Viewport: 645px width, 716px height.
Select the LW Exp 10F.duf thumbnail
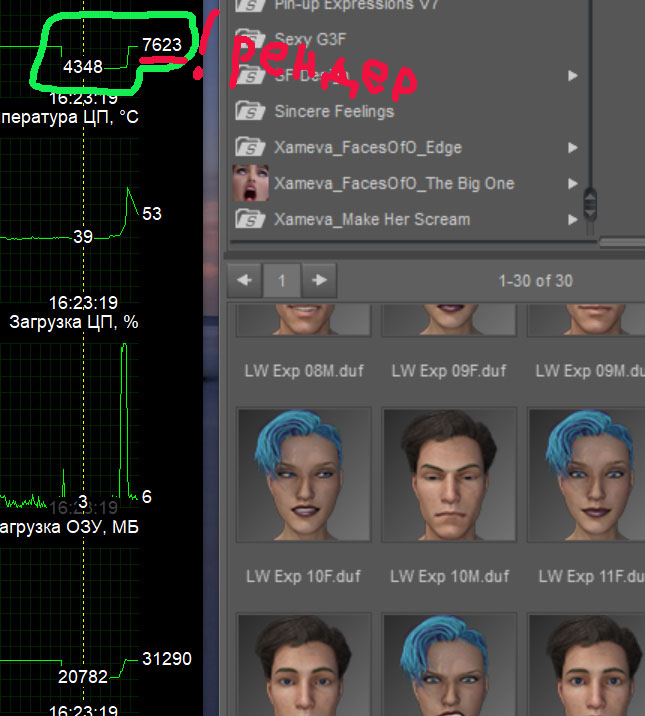pos(303,475)
